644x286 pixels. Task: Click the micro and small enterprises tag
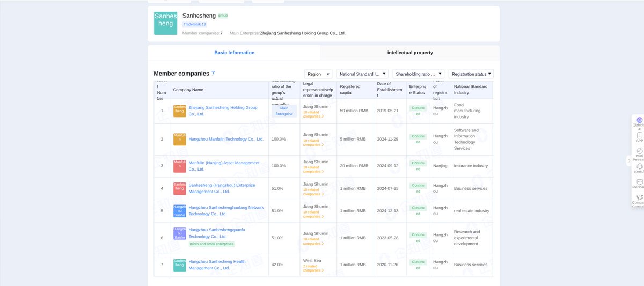click(211, 244)
